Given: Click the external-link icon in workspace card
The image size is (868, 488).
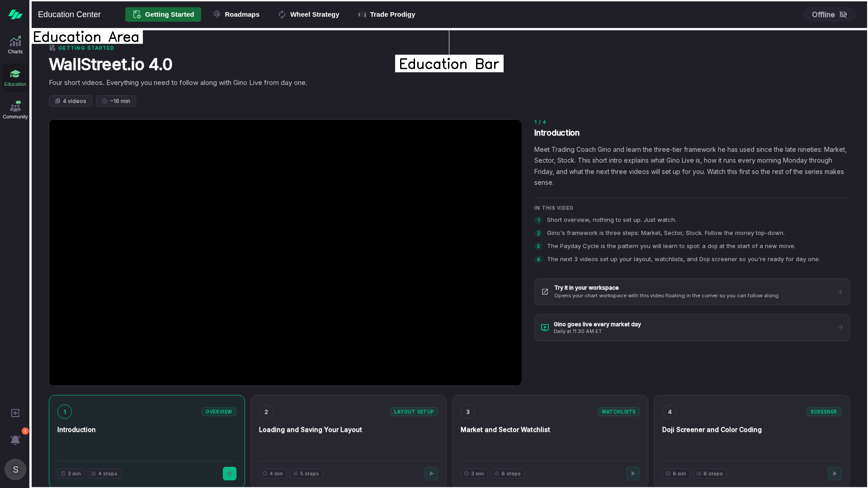Looking at the screenshot, I should point(545,292).
